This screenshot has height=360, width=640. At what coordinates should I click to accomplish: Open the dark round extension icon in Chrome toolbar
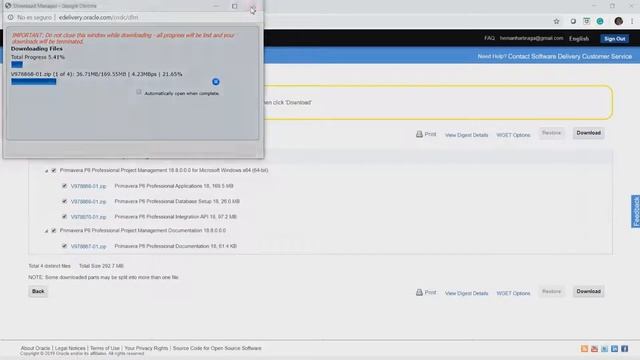coord(573,21)
